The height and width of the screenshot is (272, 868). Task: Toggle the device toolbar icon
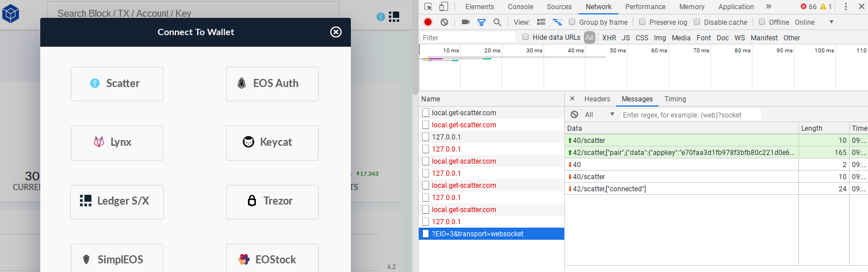pos(443,7)
